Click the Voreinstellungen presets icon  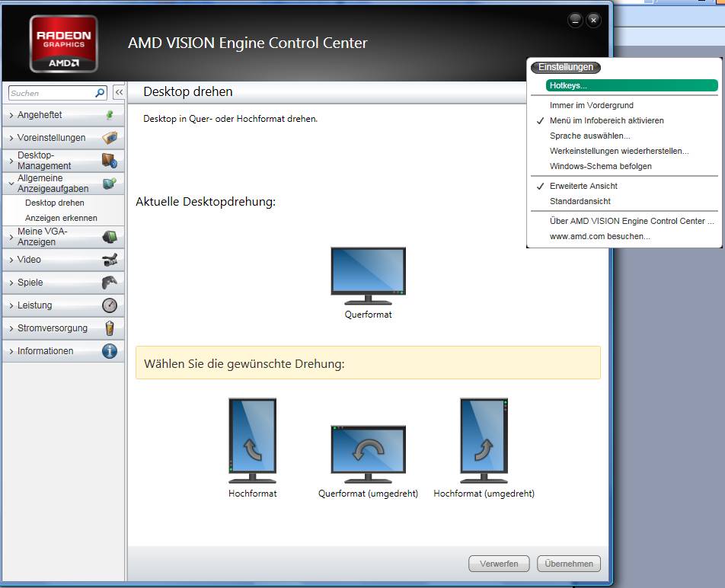110,137
